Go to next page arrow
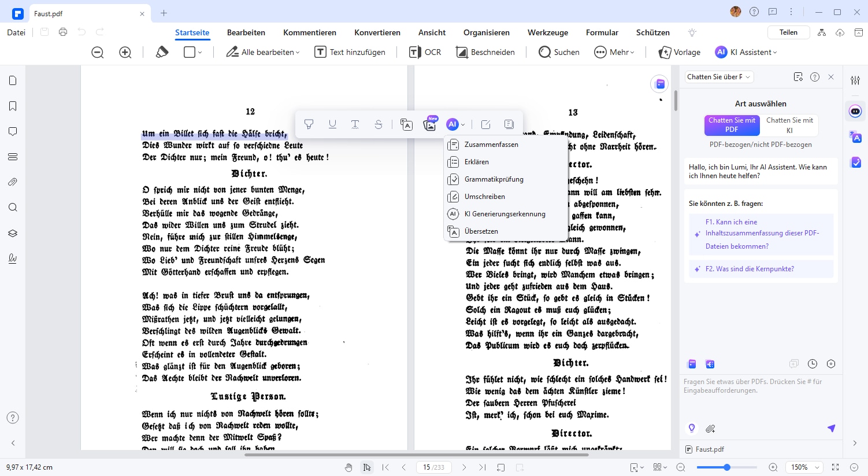 [x=464, y=467]
